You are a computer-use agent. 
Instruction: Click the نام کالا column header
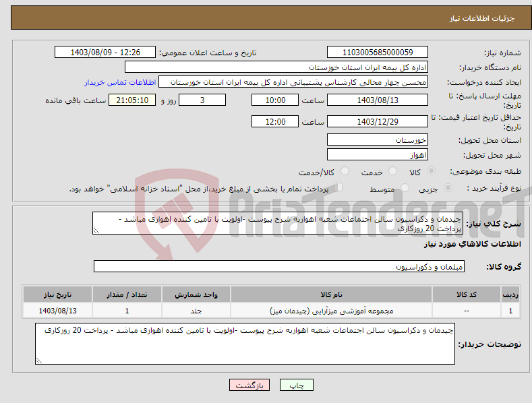pos(331,294)
